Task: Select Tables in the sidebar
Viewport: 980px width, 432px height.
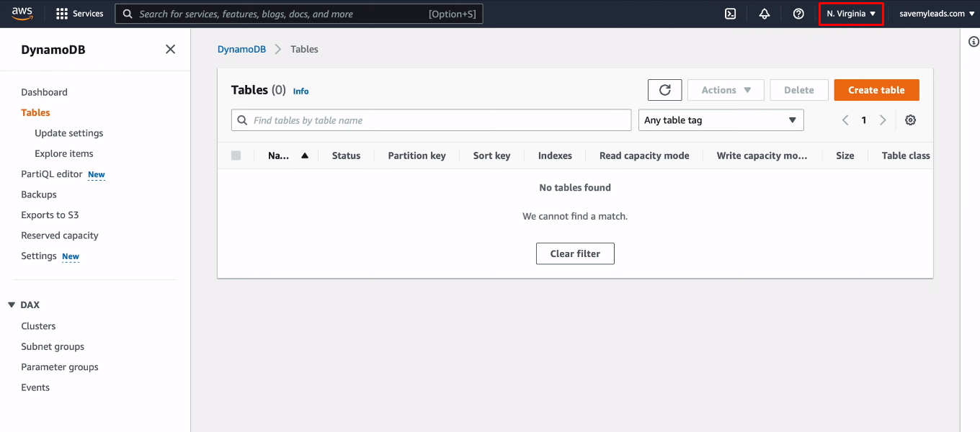Action: tap(35, 112)
